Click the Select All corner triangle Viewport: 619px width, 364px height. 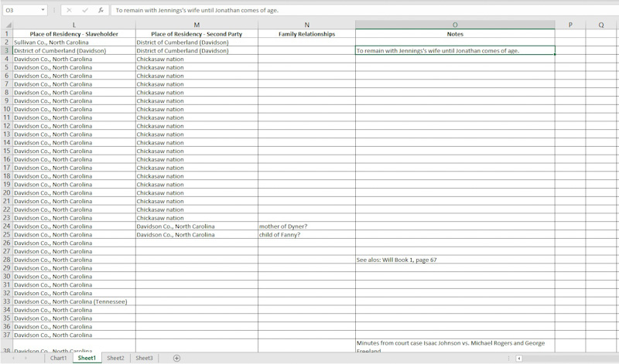(6, 25)
